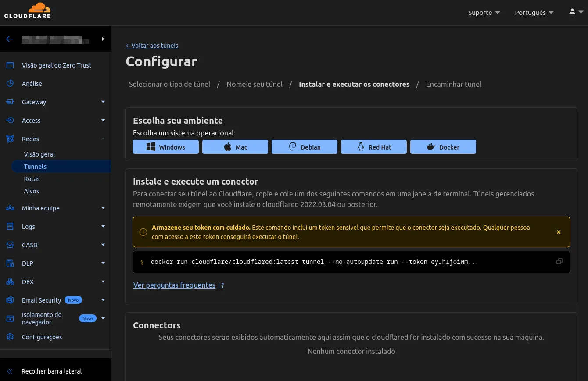Expand the Gateway menu arrow
This screenshot has height=381, width=588.
click(x=103, y=102)
